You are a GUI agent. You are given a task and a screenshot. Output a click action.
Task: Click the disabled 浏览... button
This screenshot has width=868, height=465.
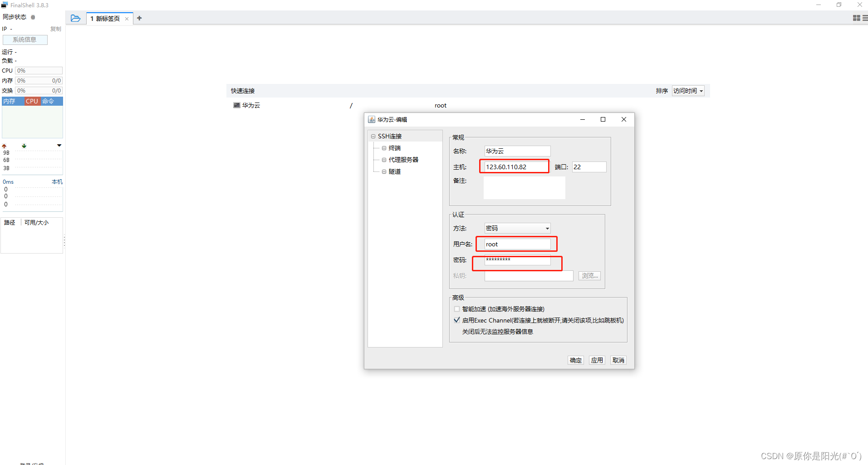(589, 275)
